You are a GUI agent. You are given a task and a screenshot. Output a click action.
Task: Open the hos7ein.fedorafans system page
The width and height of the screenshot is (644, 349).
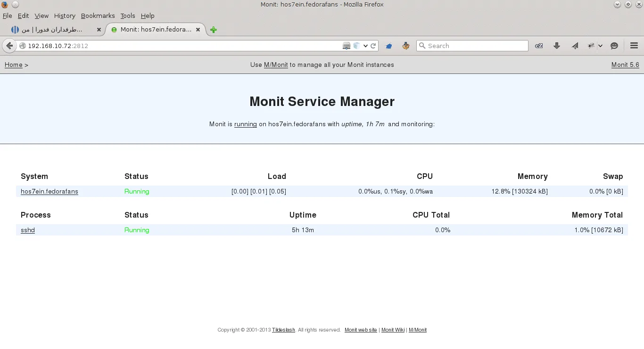coord(49,191)
